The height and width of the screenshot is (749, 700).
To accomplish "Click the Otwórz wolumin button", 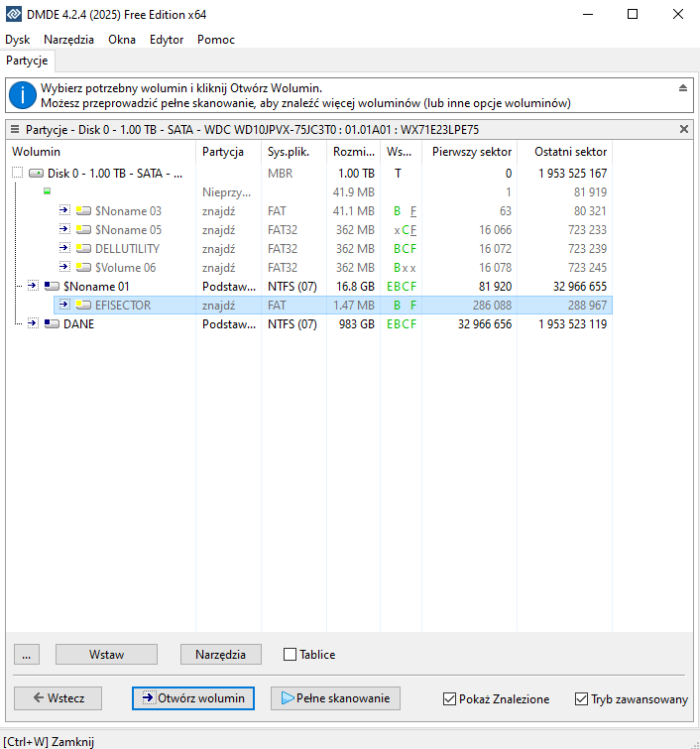I will [x=193, y=698].
